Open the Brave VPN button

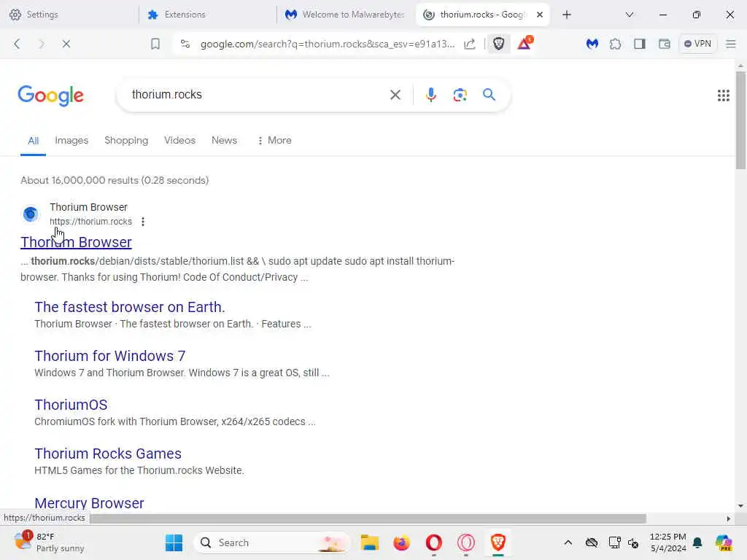click(697, 44)
